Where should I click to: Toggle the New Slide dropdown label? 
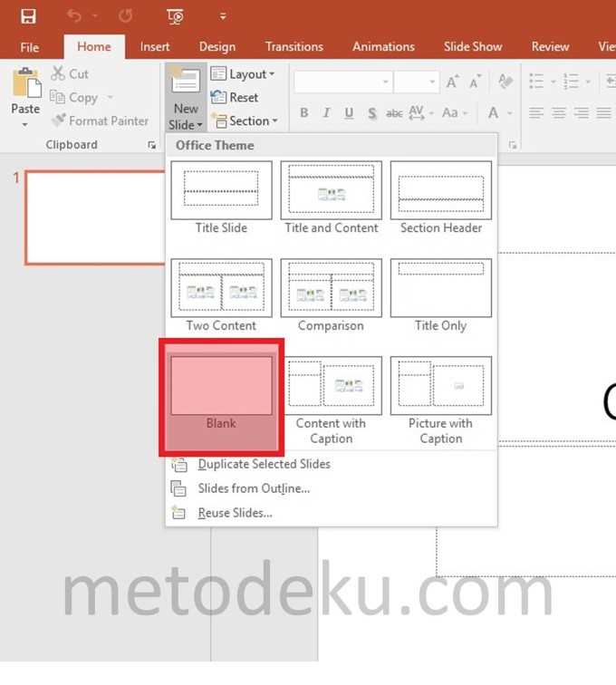186,117
